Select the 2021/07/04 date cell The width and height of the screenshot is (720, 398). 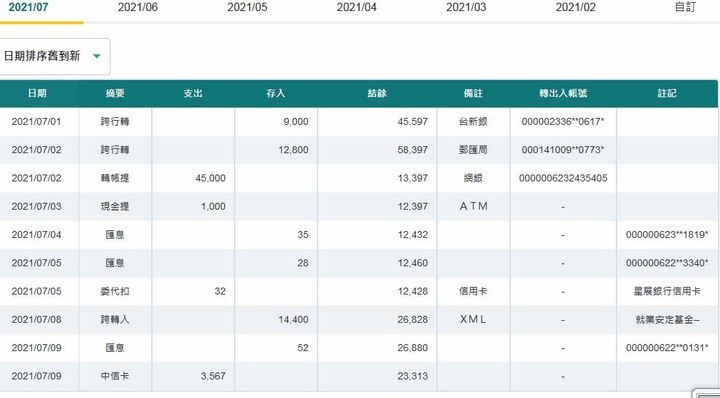point(36,235)
